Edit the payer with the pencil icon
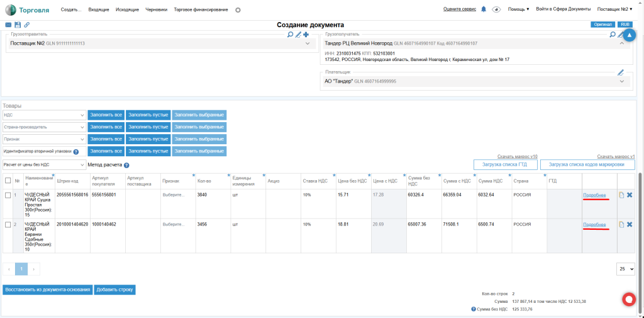Viewport: 644px width, 318px height. 621,72
